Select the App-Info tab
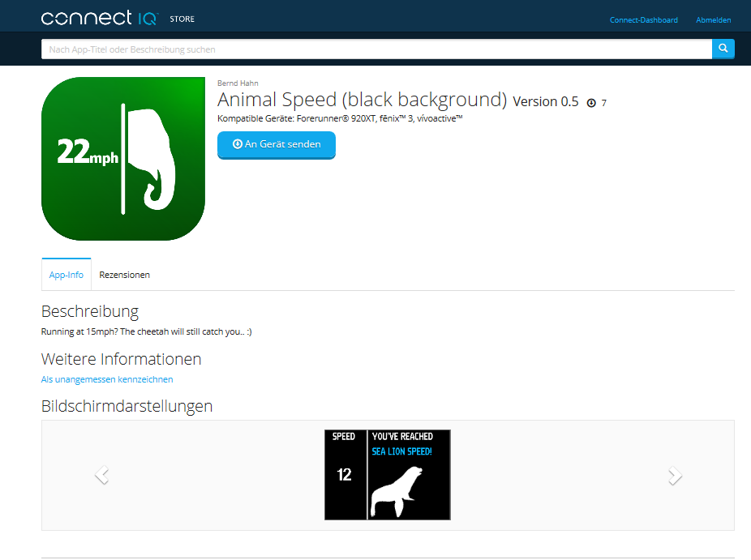Viewport: 751px width, 560px height. pos(66,275)
